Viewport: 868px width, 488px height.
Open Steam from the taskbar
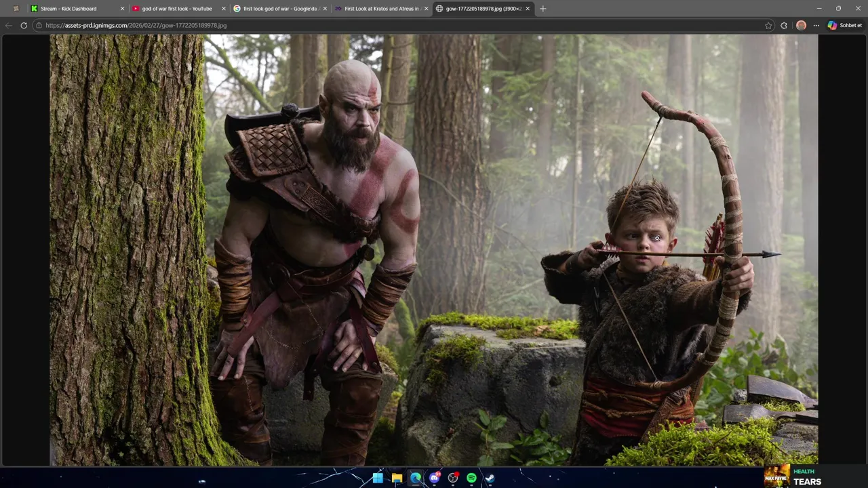pos(490,478)
